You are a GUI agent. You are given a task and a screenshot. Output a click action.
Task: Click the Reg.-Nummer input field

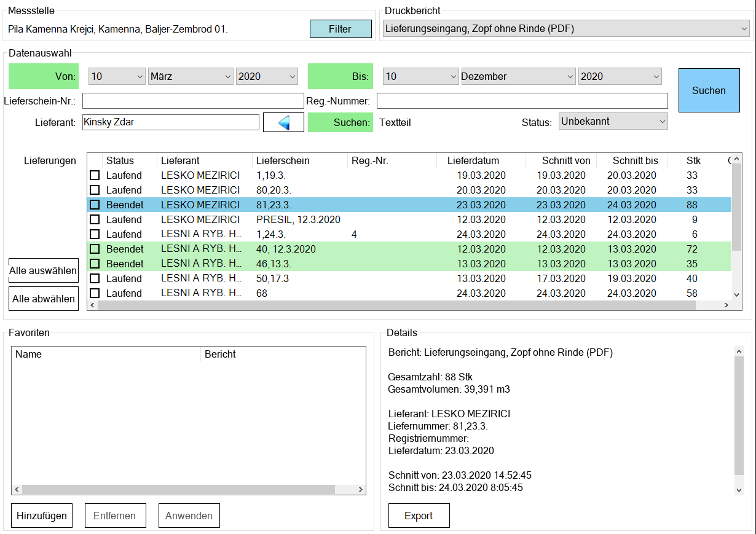(522, 101)
